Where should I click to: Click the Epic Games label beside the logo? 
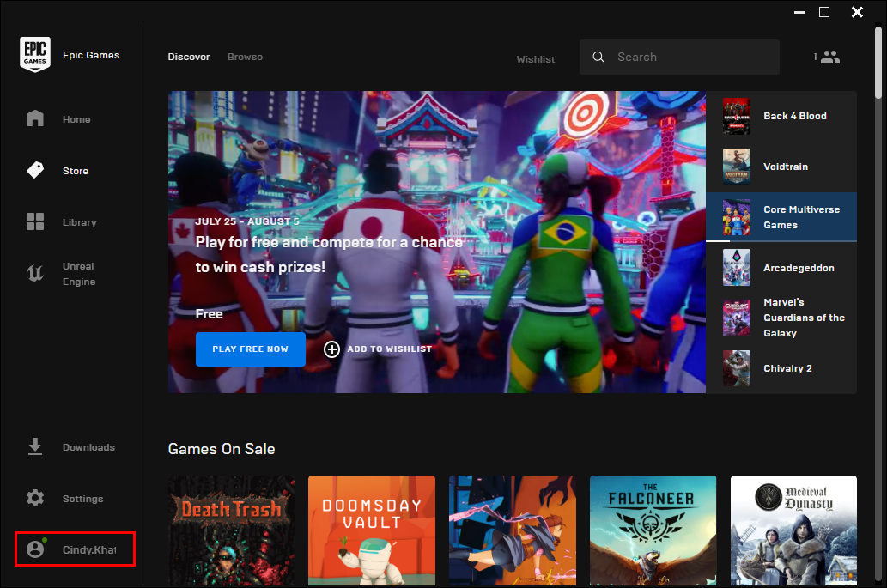[91, 56]
